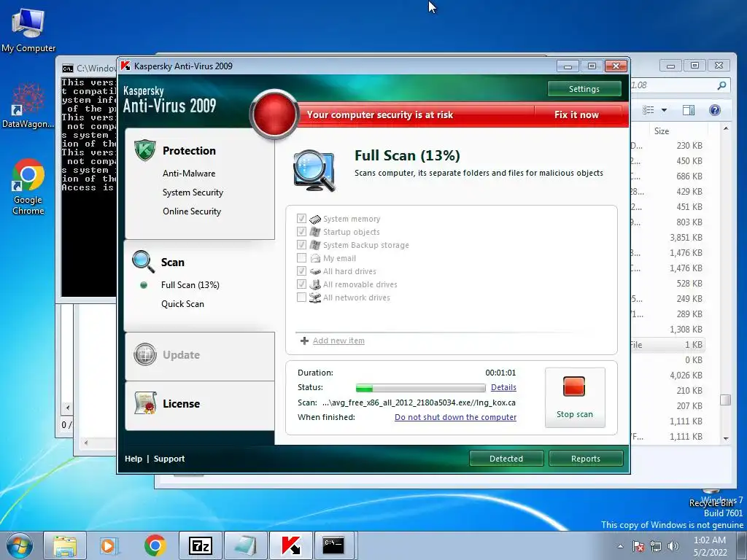Screen dimensions: 747x560
Task: Toggle the All hard drives checkbox
Action: (301, 271)
